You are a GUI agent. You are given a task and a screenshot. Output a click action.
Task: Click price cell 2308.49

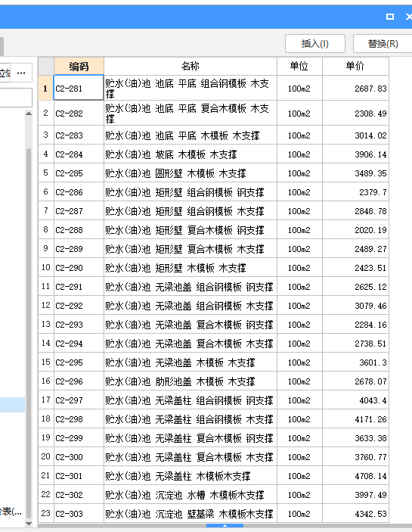(355, 113)
